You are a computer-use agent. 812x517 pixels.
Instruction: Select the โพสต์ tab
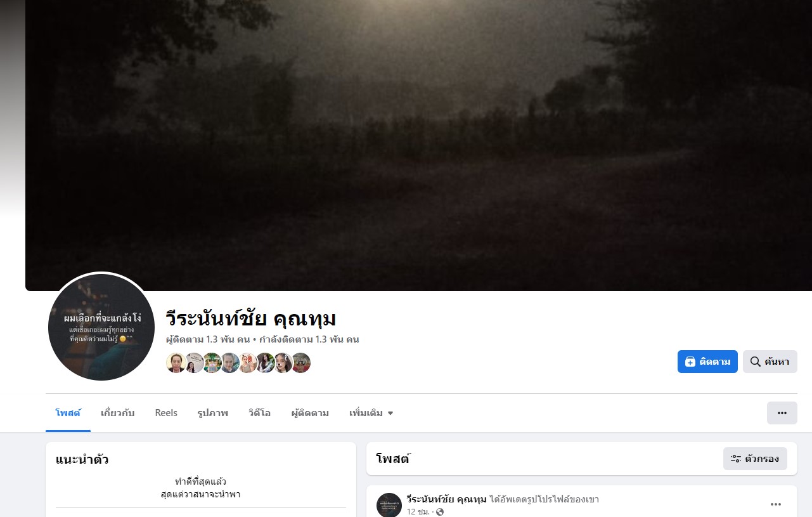tap(68, 413)
